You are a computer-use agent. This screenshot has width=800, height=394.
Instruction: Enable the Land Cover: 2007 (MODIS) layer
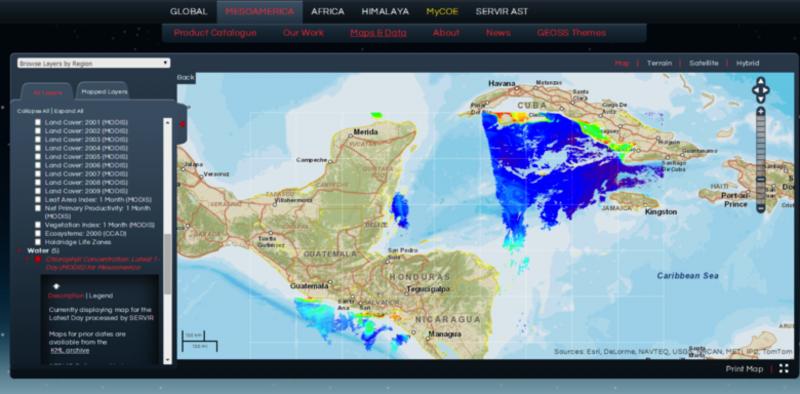(x=38, y=174)
